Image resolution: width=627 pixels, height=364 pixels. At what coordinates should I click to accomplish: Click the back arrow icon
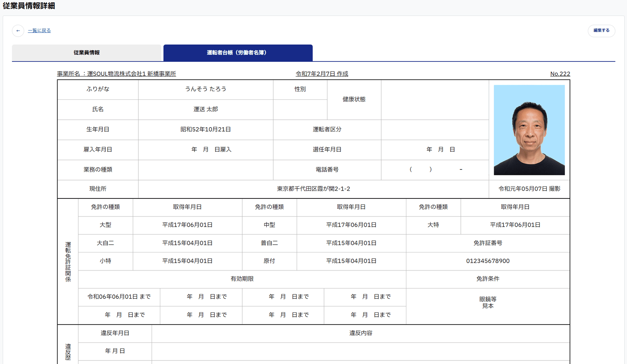pos(18,31)
